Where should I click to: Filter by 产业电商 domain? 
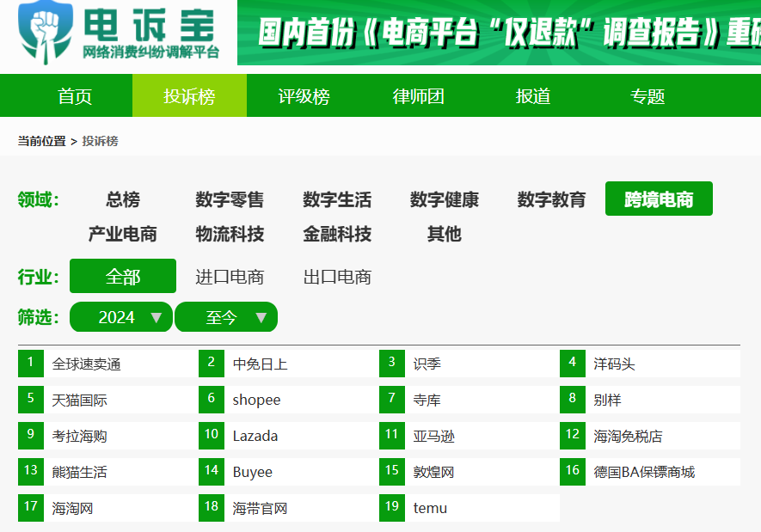pos(123,234)
